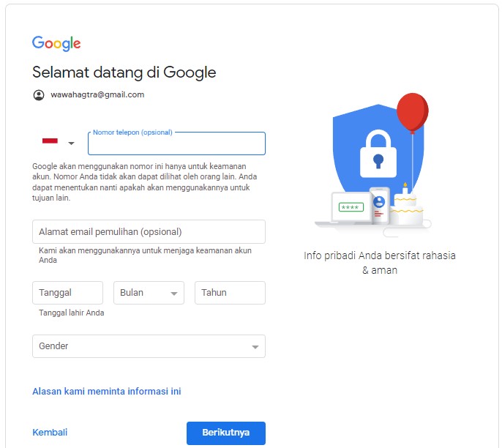Click the Gender dropdown arrow
The width and height of the screenshot is (502, 448).
click(255, 347)
